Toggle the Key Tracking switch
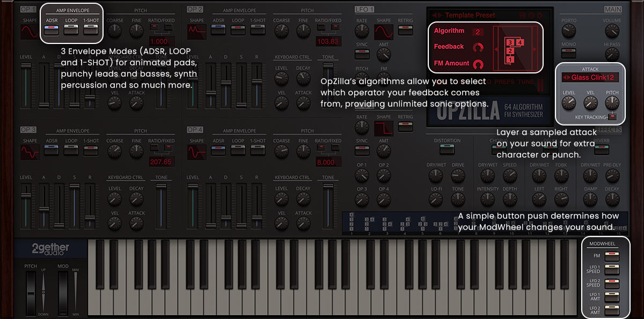The width and height of the screenshot is (644, 319). point(612,117)
